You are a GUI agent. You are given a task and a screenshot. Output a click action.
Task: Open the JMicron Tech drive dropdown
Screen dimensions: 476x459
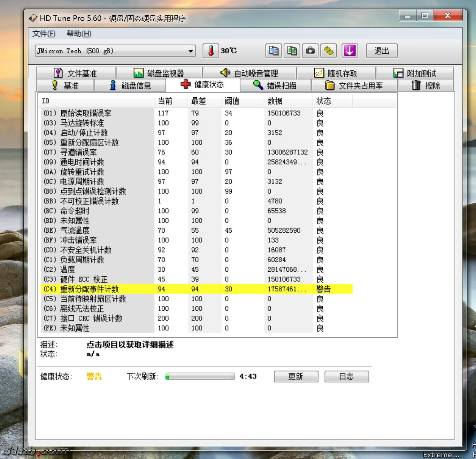tap(115, 51)
